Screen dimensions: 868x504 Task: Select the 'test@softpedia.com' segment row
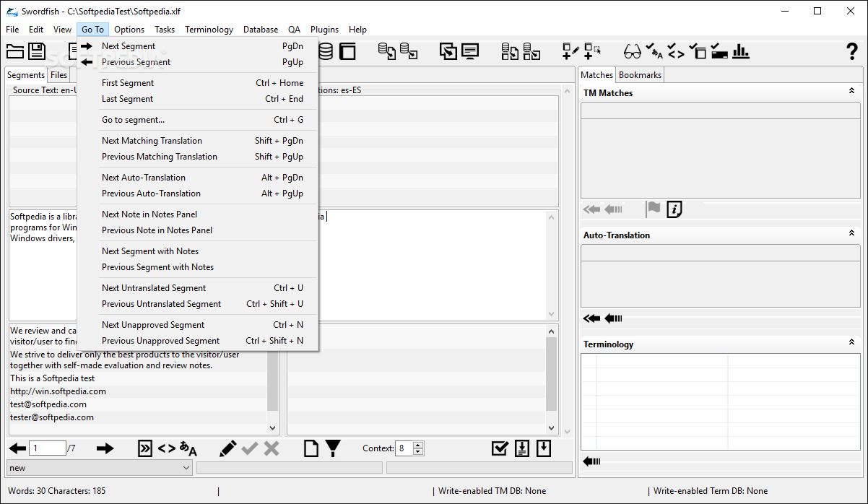pos(137,404)
